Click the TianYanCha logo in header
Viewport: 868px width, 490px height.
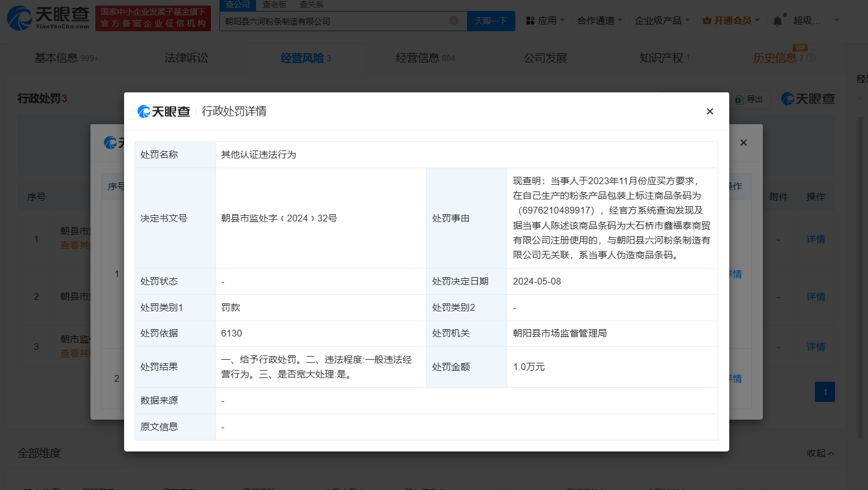(48, 18)
